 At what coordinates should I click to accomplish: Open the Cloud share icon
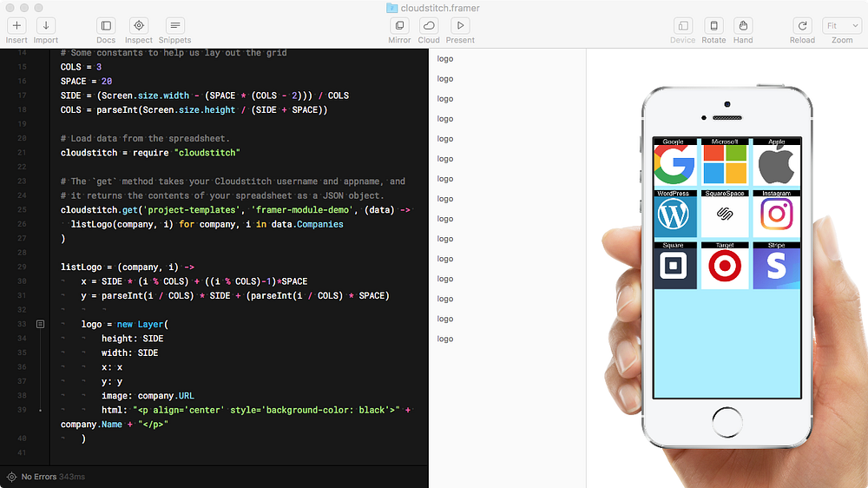(429, 25)
